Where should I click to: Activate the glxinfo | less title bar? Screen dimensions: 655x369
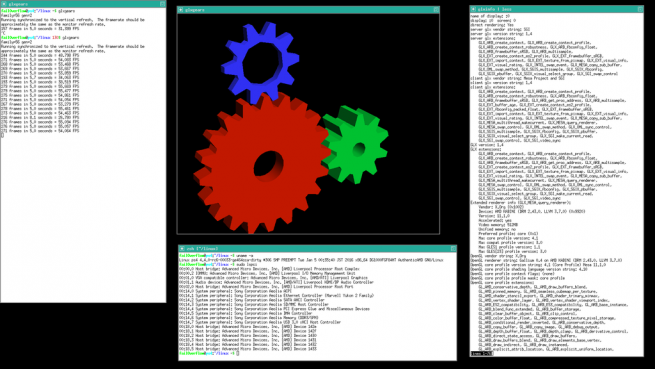coord(557,9)
